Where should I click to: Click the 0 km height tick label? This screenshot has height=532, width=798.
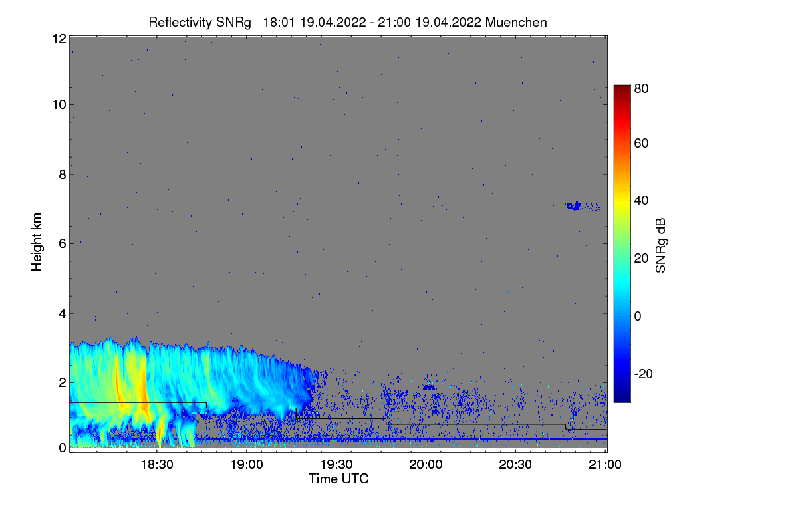(62, 448)
